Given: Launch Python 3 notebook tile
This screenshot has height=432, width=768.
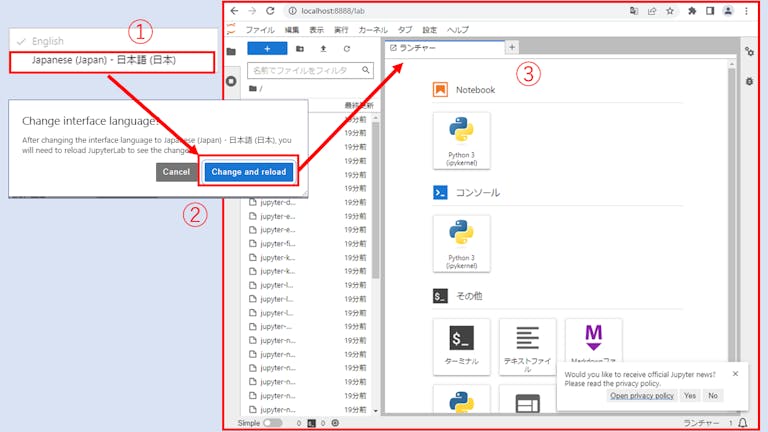Looking at the screenshot, I should [x=461, y=141].
